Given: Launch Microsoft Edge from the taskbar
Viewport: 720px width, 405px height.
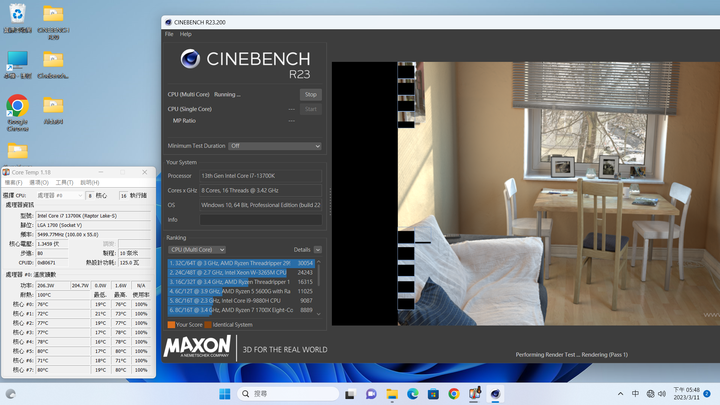Looking at the screenshot, I should [x=412, y=394].
